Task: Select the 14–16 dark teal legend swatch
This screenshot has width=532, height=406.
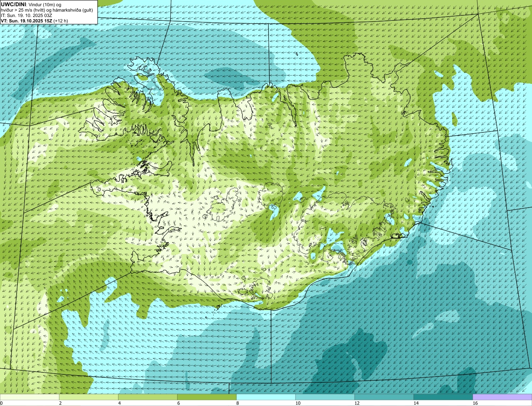Action: pos(443,397)
